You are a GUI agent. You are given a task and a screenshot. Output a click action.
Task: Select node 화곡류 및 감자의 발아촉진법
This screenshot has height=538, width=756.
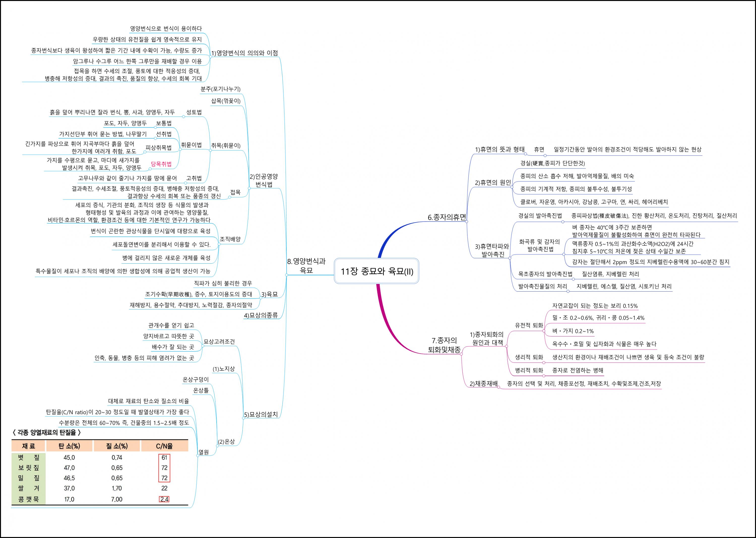[x=540, y=245]
